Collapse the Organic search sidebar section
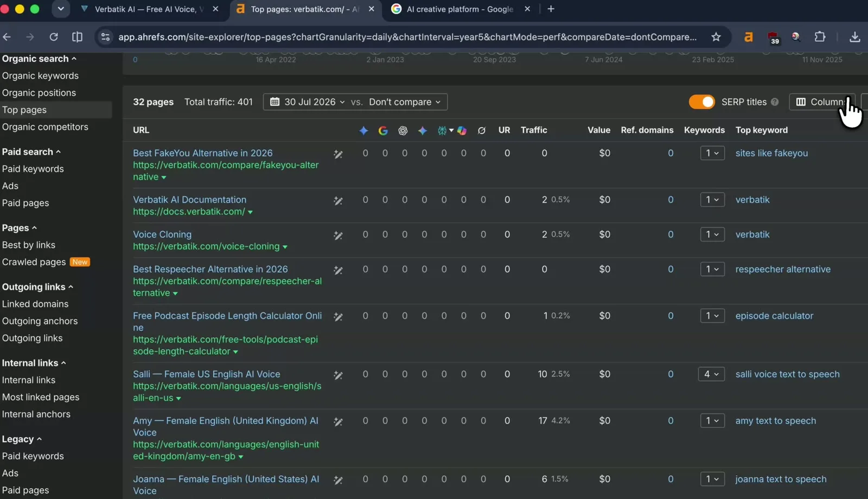 (39, 59)
